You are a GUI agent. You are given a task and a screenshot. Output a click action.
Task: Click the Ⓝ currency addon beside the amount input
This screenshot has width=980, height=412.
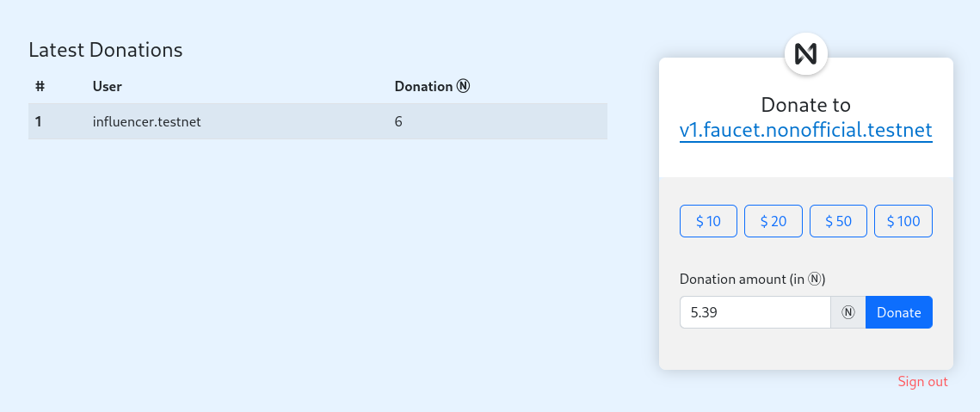click(847, 312)
